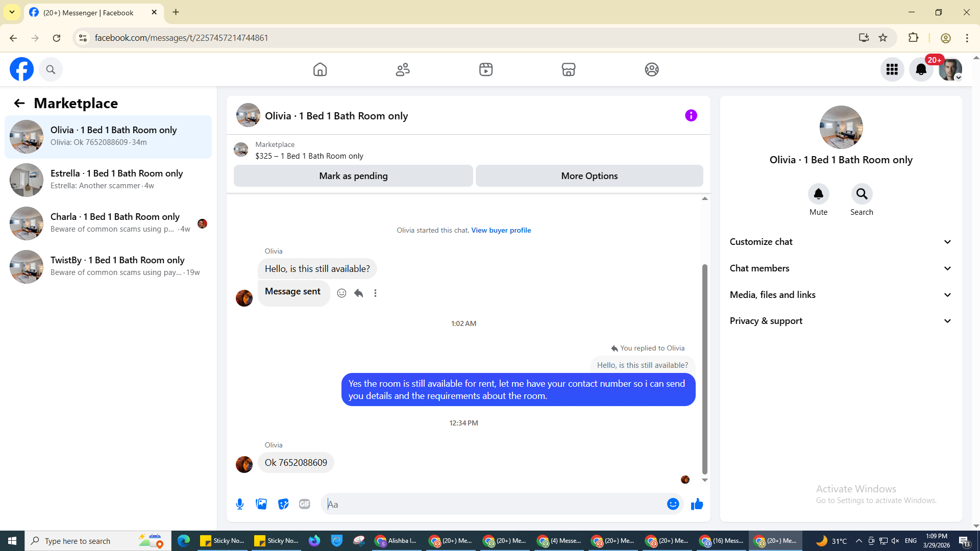Reply to the Message sent bubble
The width and height of the screenshot is (980, 551).
click(359, 293)
